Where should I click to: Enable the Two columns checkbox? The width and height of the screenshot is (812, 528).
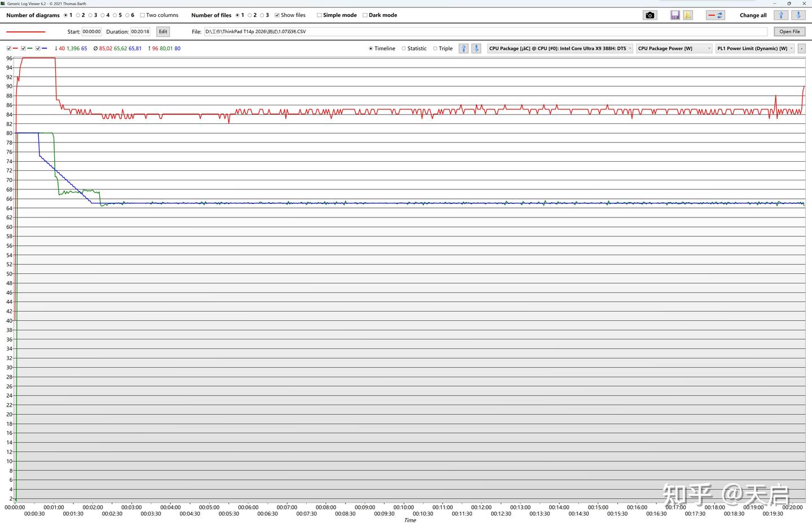point(142,15)
